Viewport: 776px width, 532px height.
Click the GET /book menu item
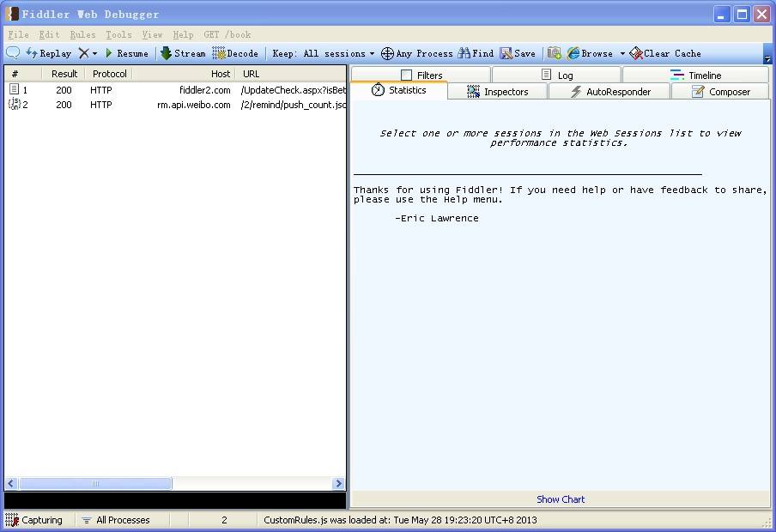pos(227,34)
